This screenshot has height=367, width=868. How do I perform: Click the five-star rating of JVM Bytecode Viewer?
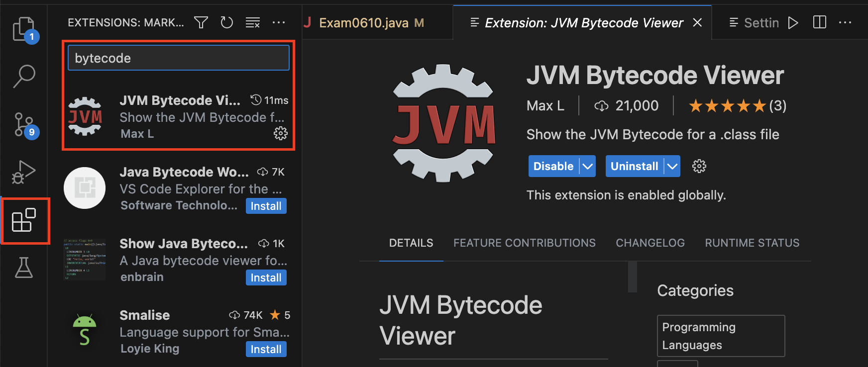coord(727,106)
